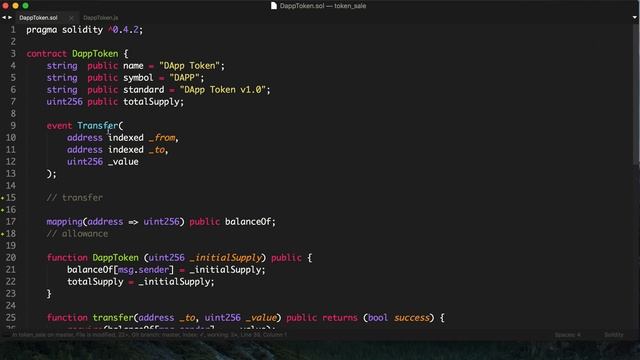Click 'bool' return type on line 25
640x360 pixels.
tap(378, 318)
